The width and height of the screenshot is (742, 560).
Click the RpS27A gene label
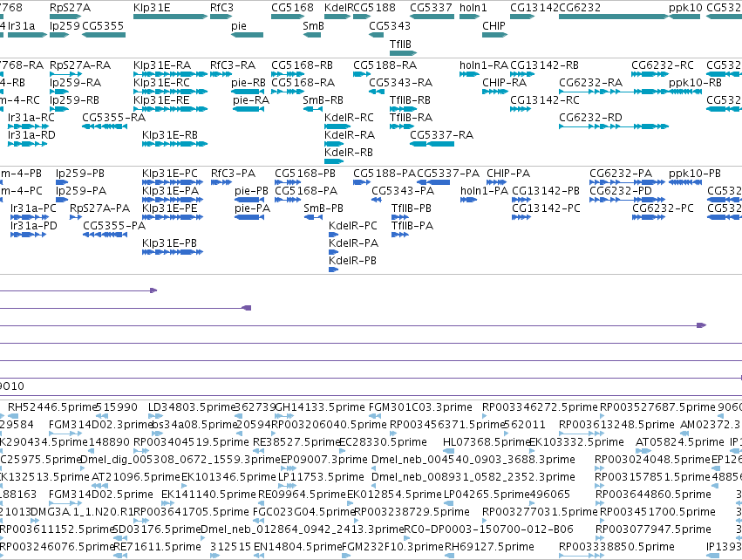click(70, 8)
